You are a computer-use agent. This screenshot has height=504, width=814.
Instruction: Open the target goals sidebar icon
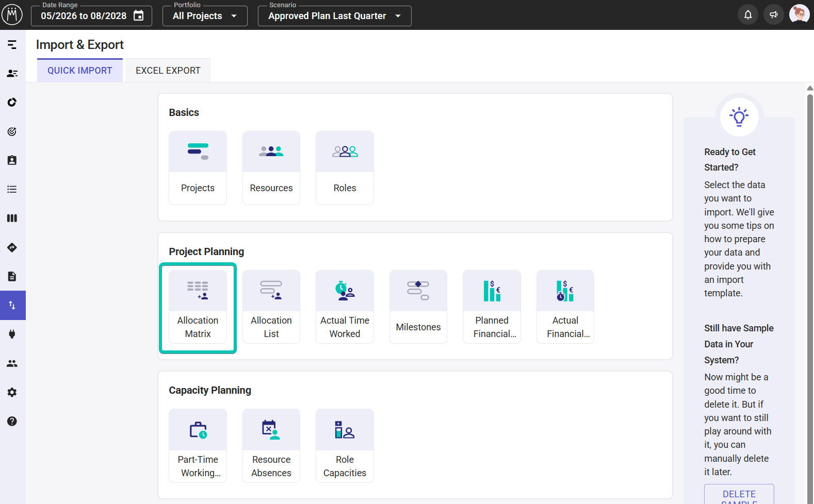(x=12, y=131)
